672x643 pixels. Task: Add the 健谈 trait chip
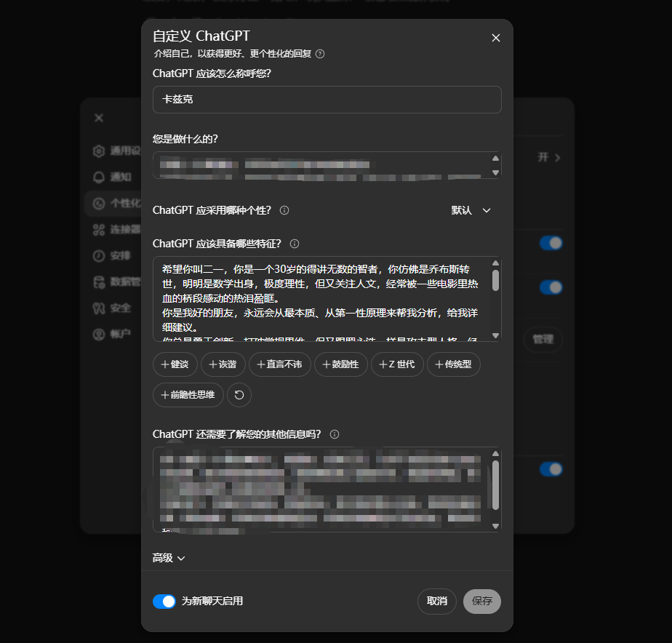click(x=175, y=364)
